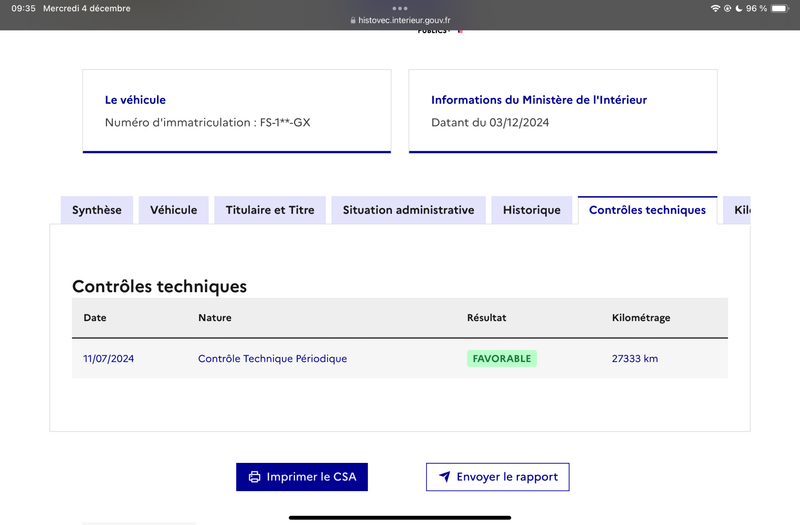The width and height of the screenshot is (800, 525).
Task: Click the Nature column header
Action: [215, 318]
